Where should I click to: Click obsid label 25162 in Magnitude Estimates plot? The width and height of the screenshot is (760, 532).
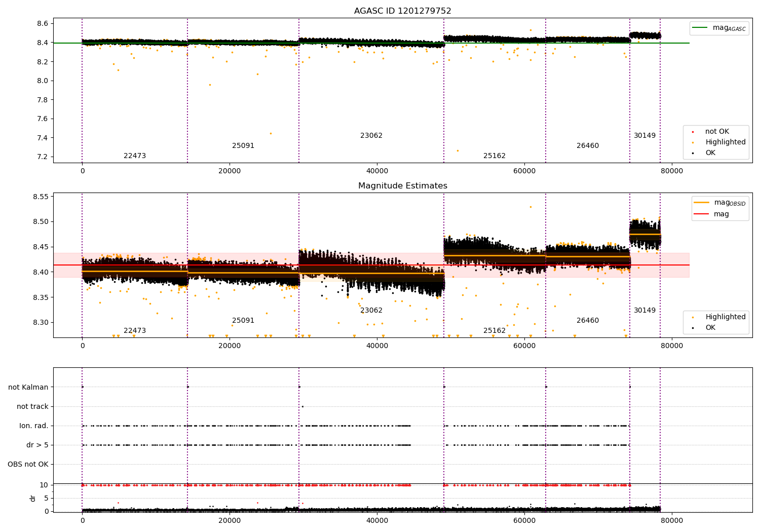(495, 331)
